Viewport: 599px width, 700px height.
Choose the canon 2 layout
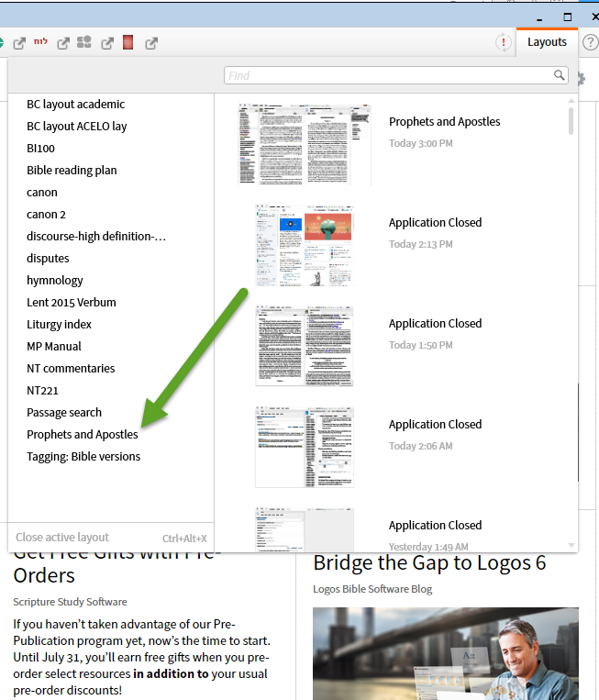click(x=46, y=215)
